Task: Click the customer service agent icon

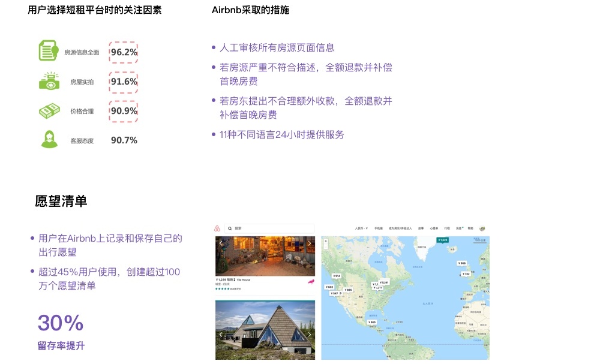Action: (49, 139)
